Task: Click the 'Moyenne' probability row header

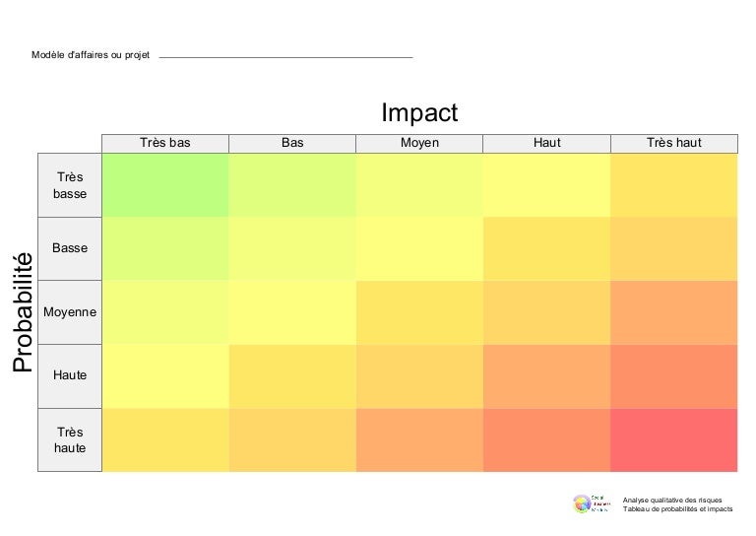Action: (70, 312)
